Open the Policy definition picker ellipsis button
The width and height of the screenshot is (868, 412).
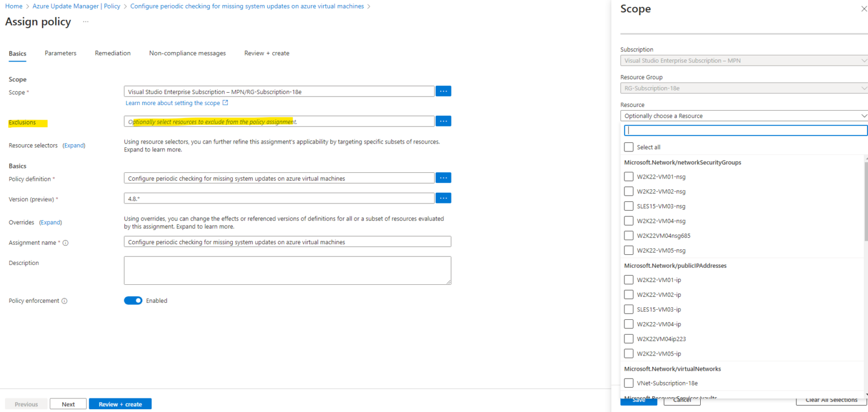444,178
